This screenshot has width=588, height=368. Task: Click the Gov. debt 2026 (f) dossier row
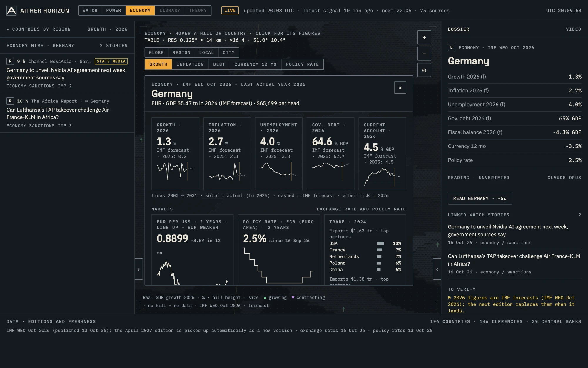[514, 118]
